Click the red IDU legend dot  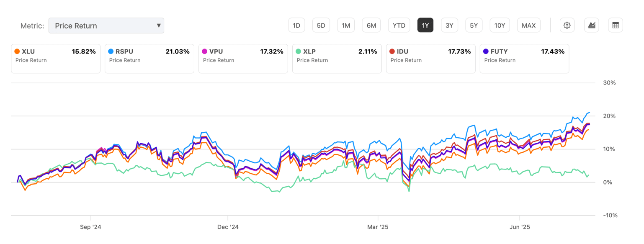tap(392, 51)
